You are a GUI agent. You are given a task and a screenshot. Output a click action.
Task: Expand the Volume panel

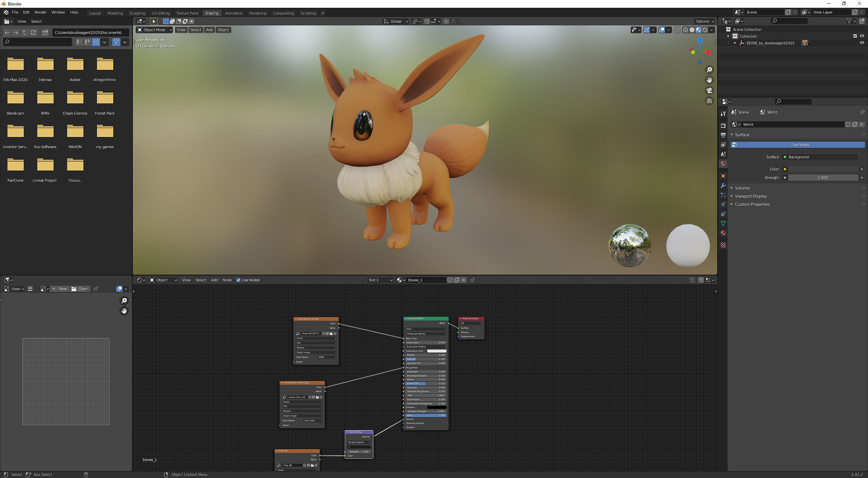coord(742,188)
